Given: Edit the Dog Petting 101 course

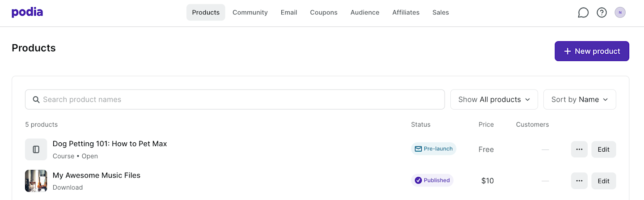Looking at the screenshot, I should coord(603,149).
